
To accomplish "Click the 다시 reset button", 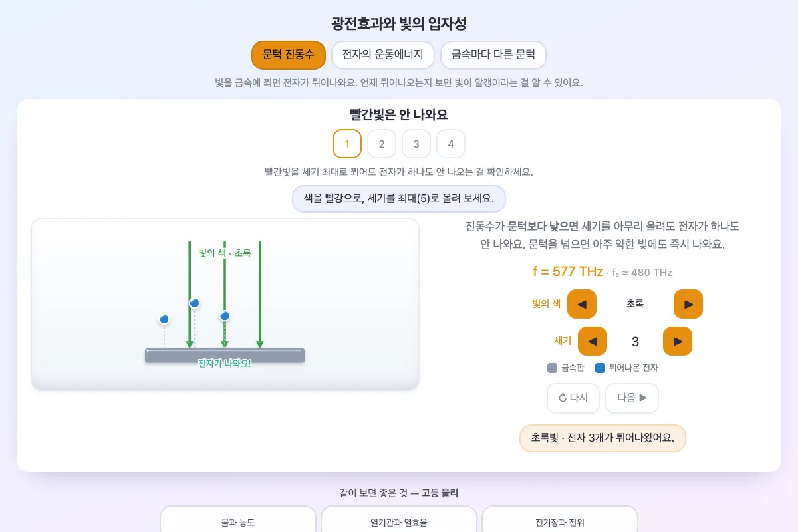I will point(573,398).
